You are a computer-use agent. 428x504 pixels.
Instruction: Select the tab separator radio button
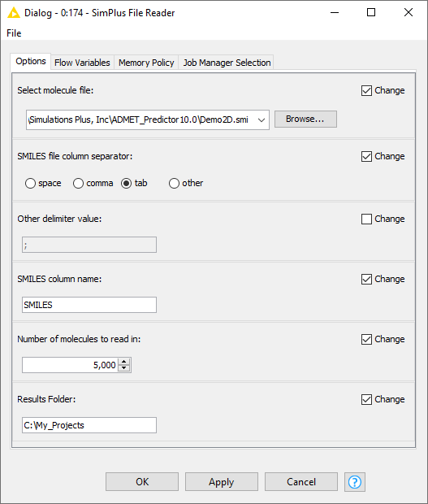(126, 183)
